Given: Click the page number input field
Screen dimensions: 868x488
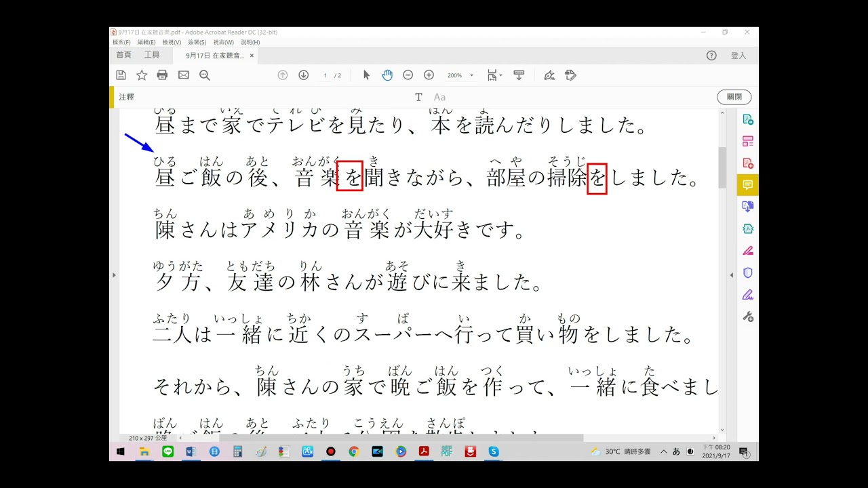Looking at the screenshot, I should click(325, 75).
